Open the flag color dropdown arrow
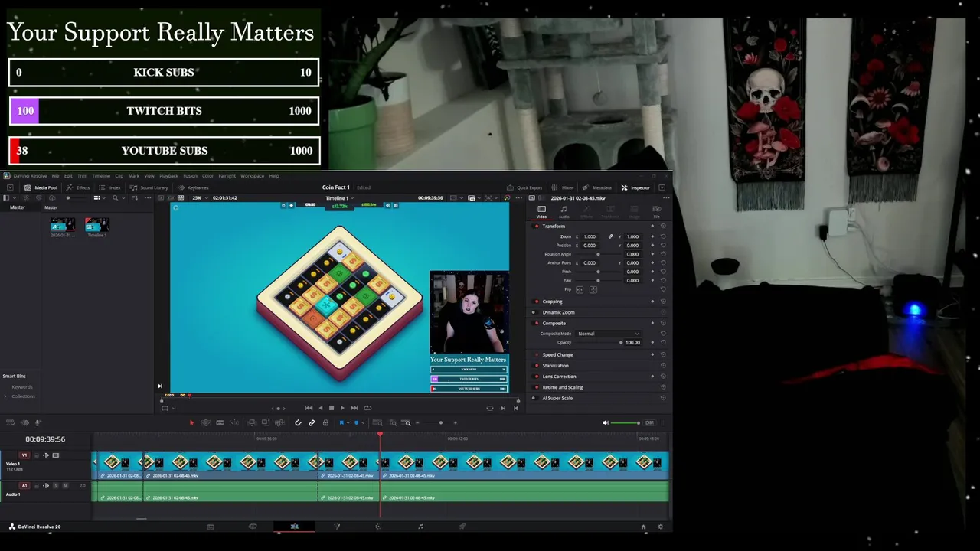The image size is (980, 551). 348,422
